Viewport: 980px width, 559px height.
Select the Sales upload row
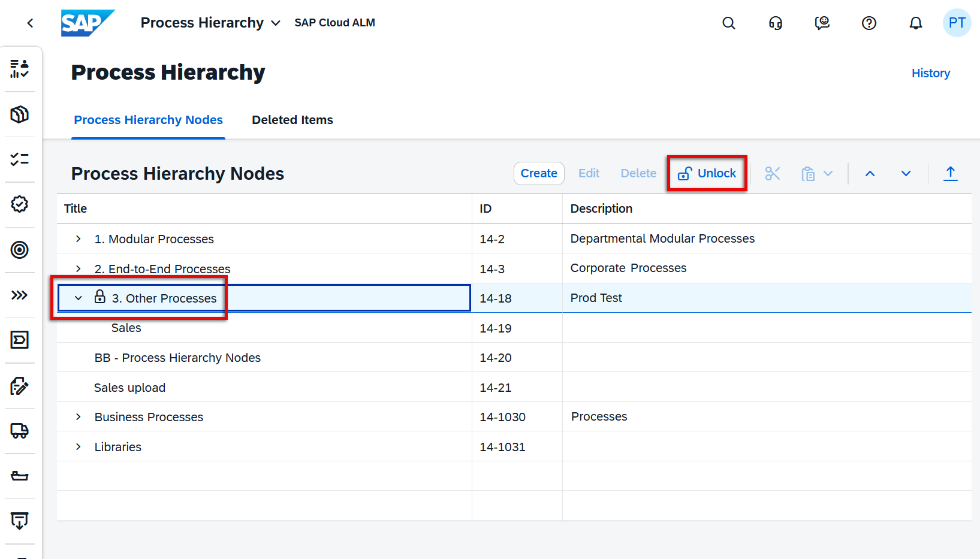click(x=514, y=388)
